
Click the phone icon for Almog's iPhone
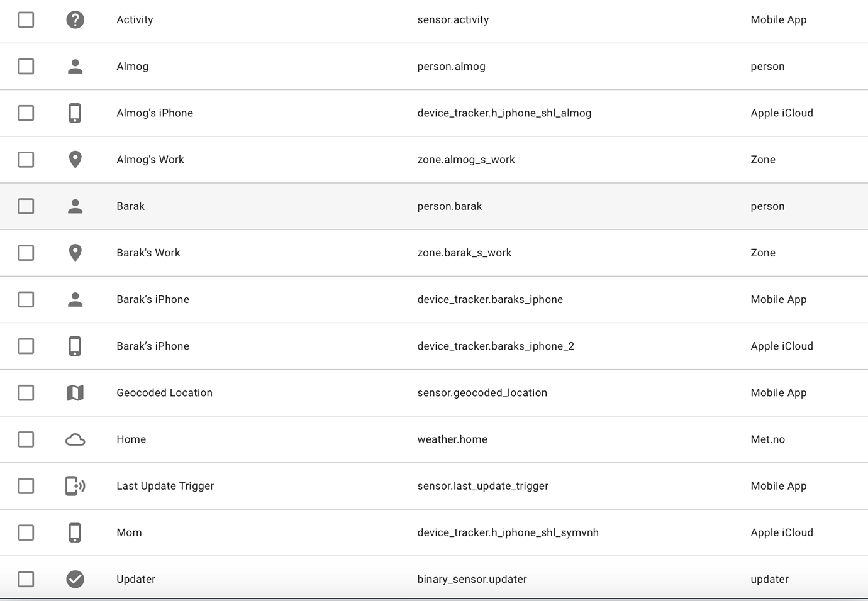[75, 113]
